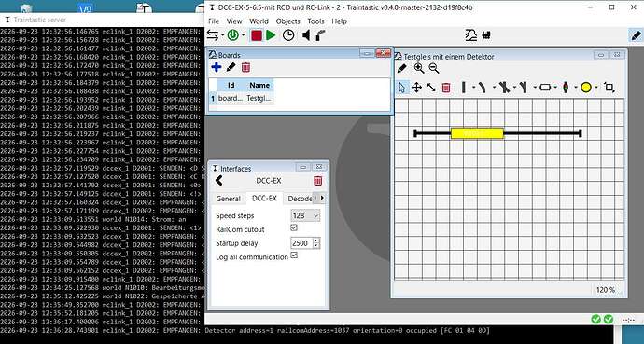The image size is (644, 344).
Task: Toggle the Log all communication checkbox
Action: [294, 255]
